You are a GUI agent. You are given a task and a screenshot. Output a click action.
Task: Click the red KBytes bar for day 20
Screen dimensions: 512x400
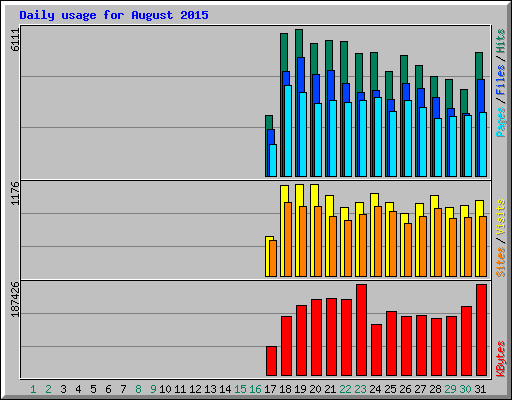(316, 337)
